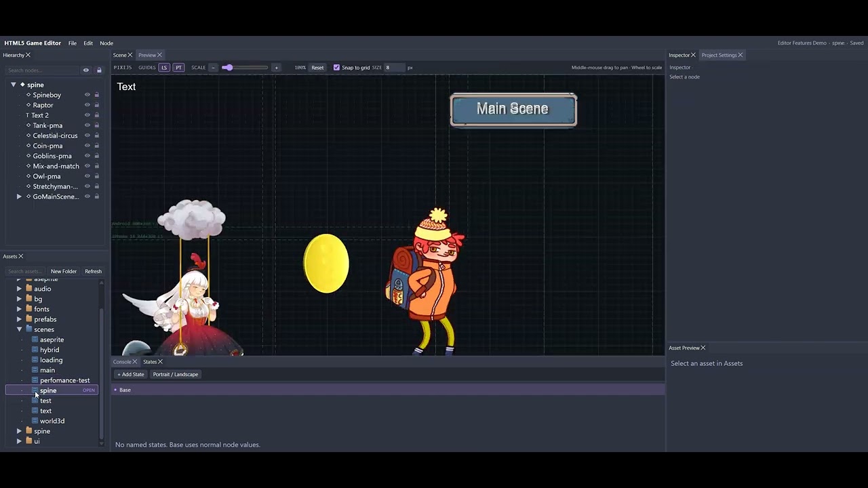The image size is (868, 488).
Task: Click the world3d scene file icon
Action: pos(35,421)
